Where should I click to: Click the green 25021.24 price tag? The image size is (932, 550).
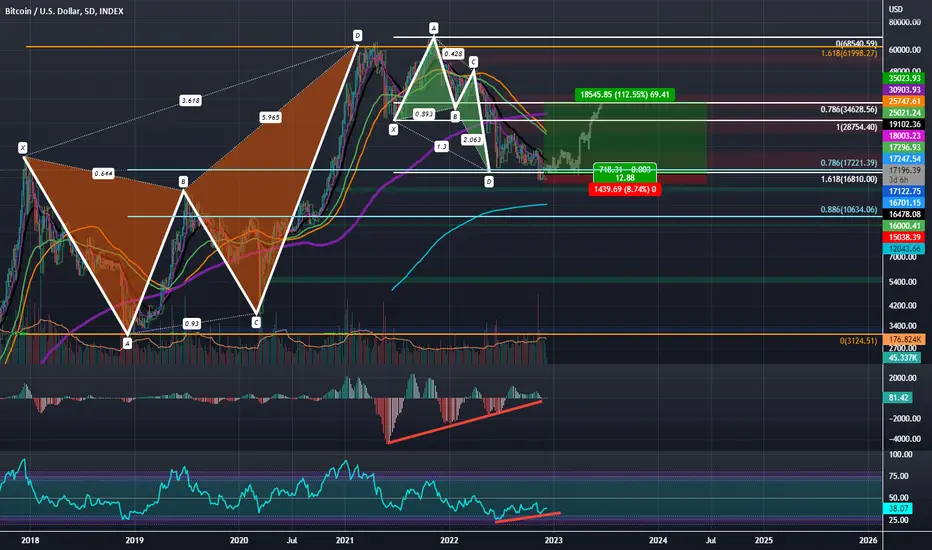[x=904, y=112]
